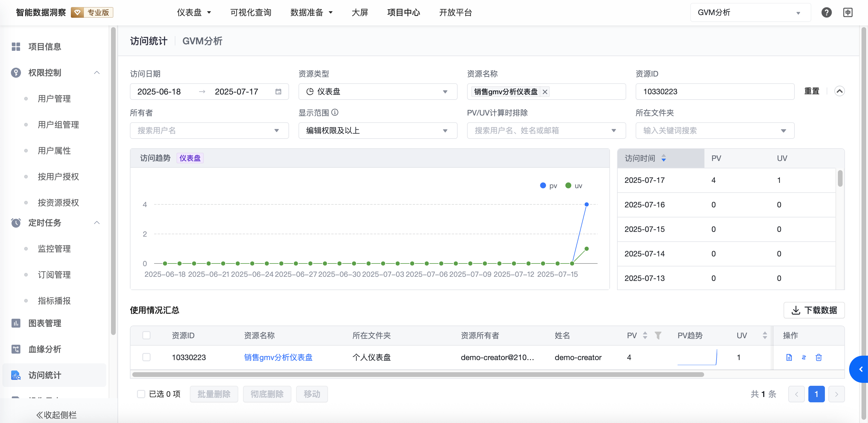Open the 可视化查询 top menu item
This screenshot has width=868, height=423.
pos(250,12)
